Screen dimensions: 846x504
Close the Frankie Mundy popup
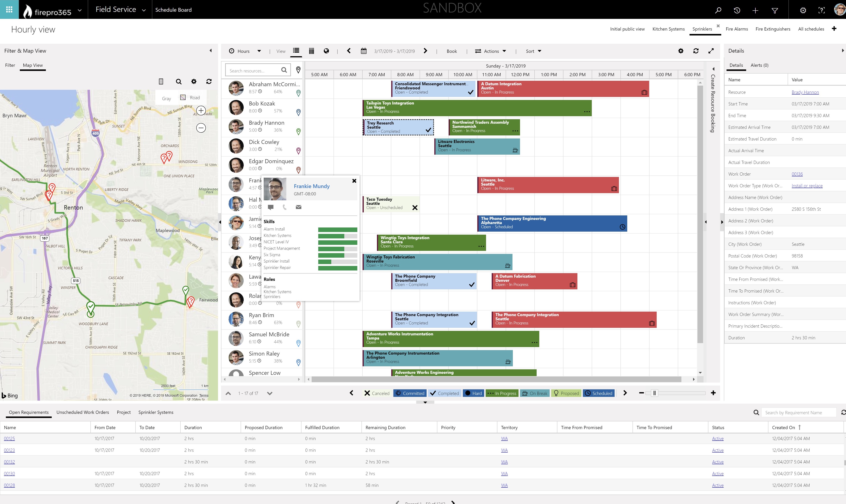[354, 181]
